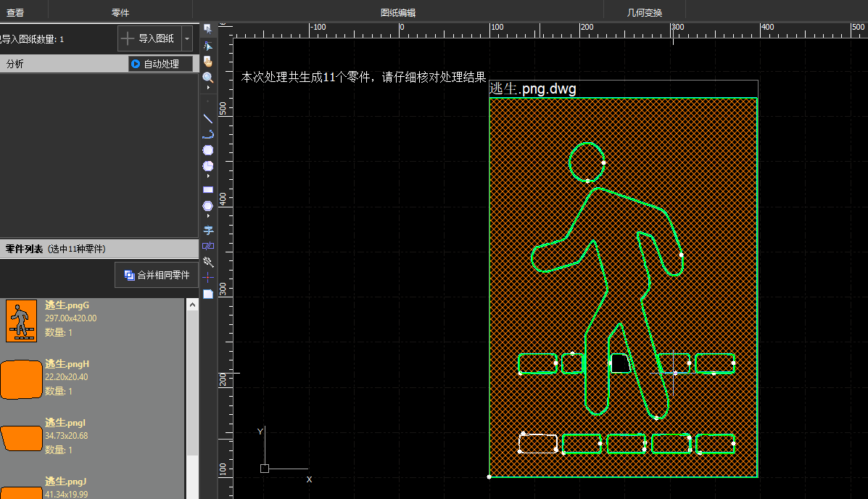
Task: Click the black filled shape between legs
Action: (x=620, y=363)
